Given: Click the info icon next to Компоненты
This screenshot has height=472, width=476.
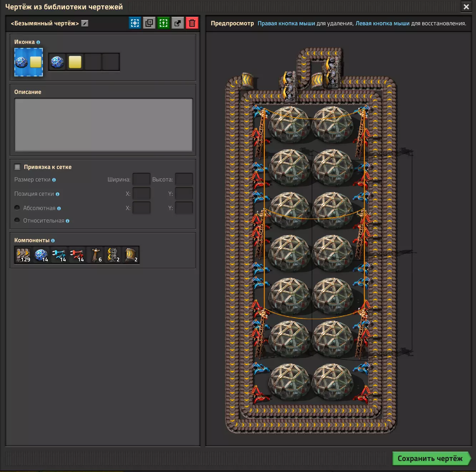Looking at the screenshot, I should click(53, 241).
